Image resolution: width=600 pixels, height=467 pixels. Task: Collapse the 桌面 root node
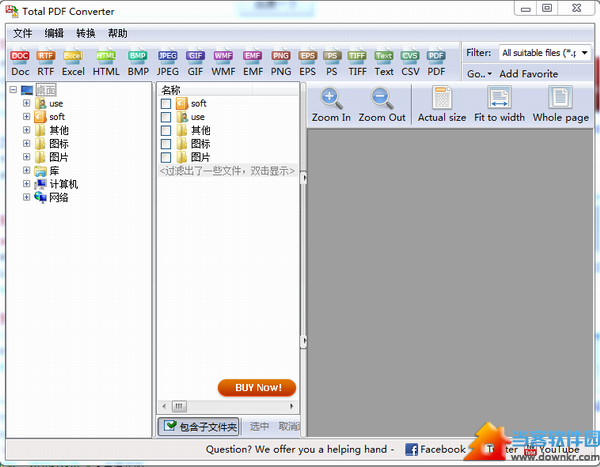(x=13, y=90)
